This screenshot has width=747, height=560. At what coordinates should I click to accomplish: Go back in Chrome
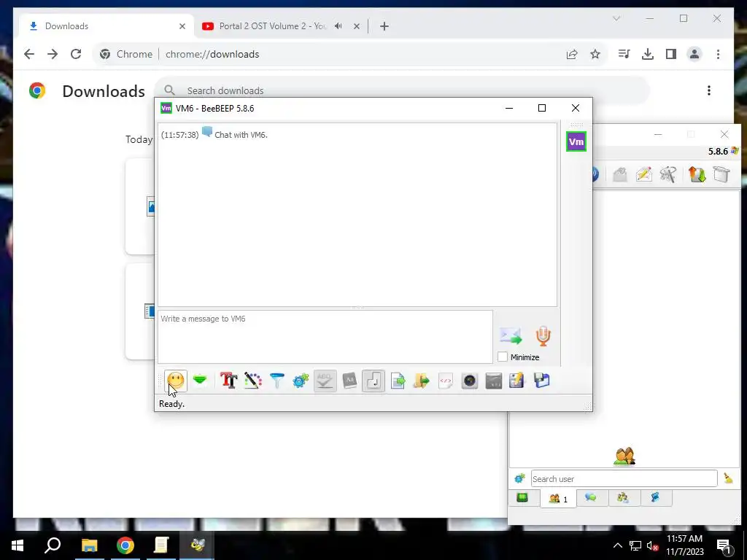tap(29, 54)
